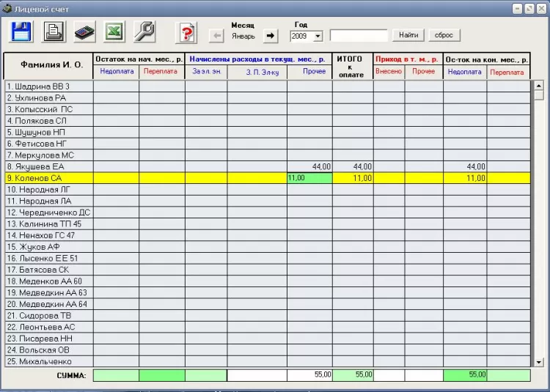This screenshot has height=392, width=550.
Task: Click Недоплата header under Остаток на нач.
Action: coord(117,72)
